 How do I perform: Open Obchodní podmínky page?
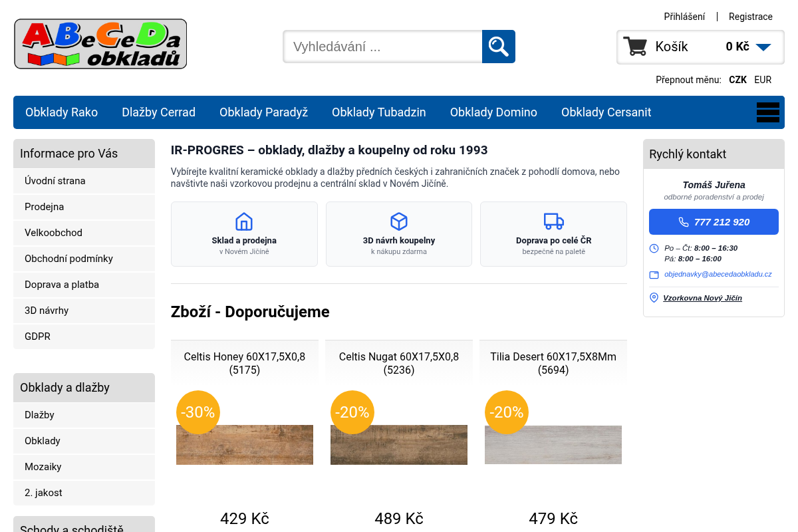pos(84,259)
